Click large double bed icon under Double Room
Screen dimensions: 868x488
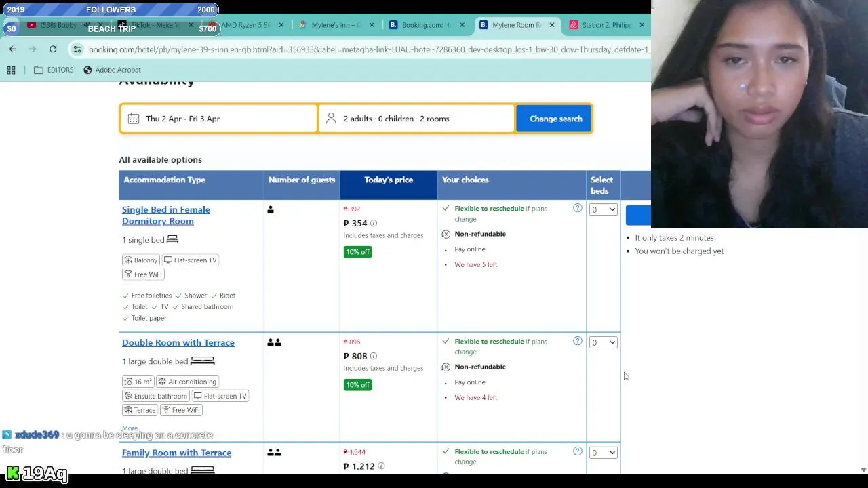[202, 361]
